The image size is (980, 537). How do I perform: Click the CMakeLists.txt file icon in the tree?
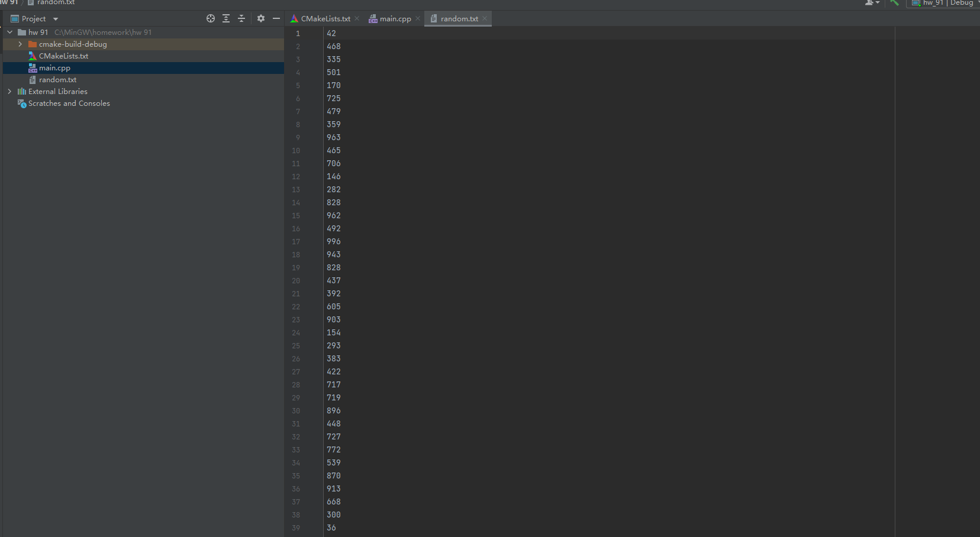[32, 56]
